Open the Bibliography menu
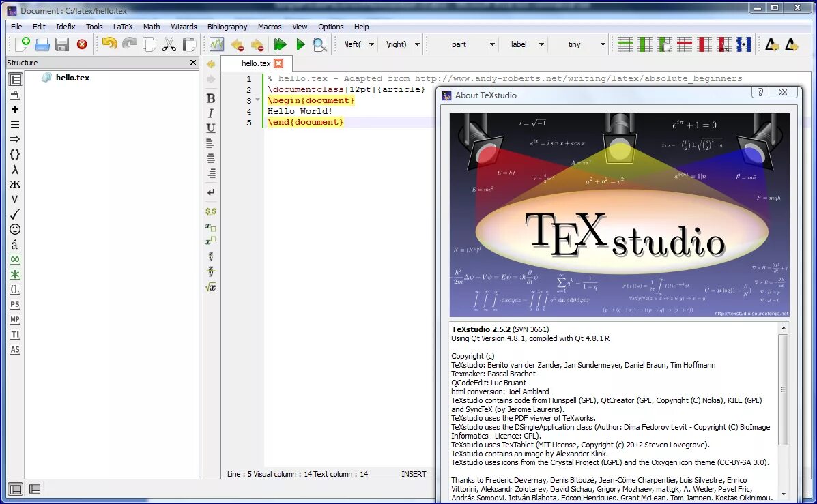Viewport: 817px width, 504px height. tap(227, 27)
